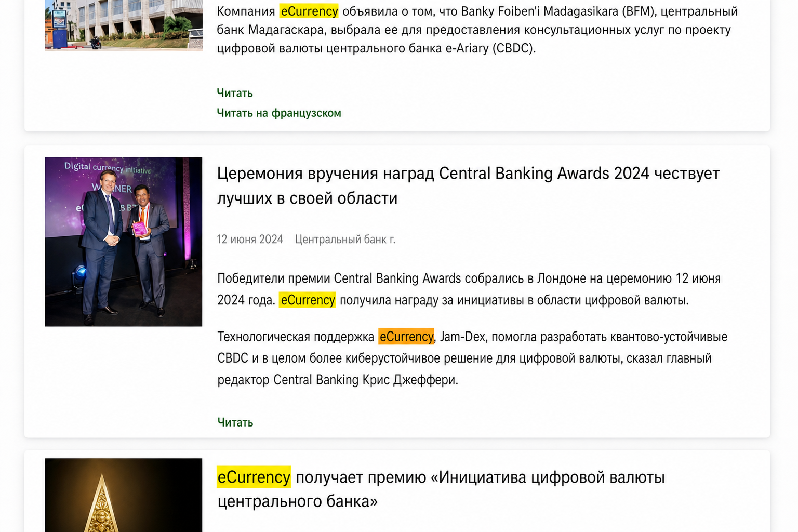The width and height of the screenshot is (798, 532).
Task: Open the "Читать" link under the Central Banking Awards article
Action: [x=235, y=422]
